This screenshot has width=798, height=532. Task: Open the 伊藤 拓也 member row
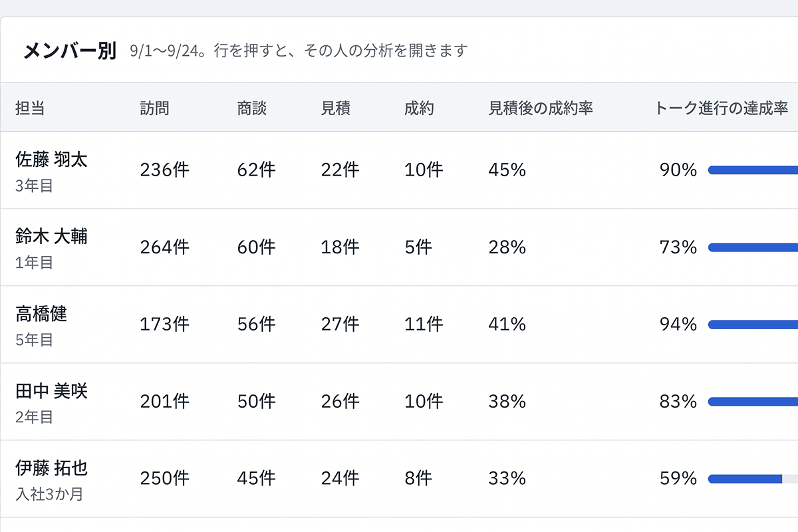(399, 479)
